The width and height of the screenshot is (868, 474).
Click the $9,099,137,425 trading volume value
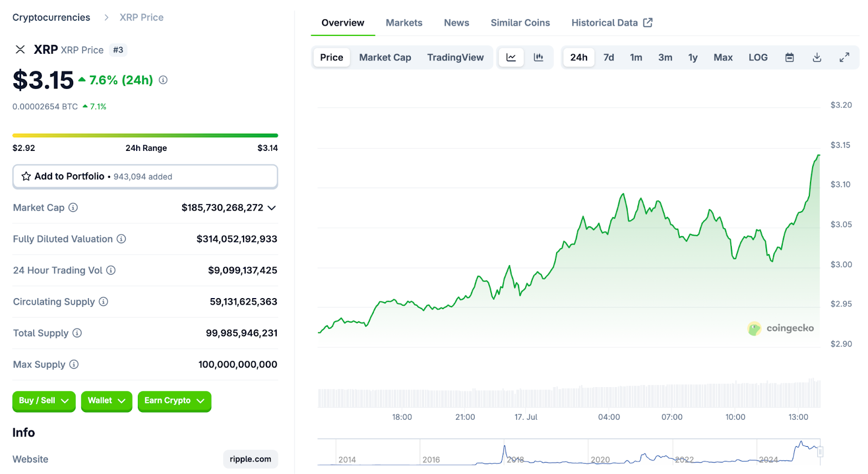(242, 270)
